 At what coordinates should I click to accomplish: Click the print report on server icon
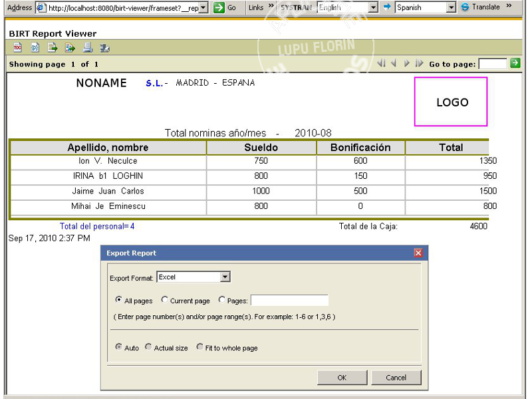click(105, 47)
